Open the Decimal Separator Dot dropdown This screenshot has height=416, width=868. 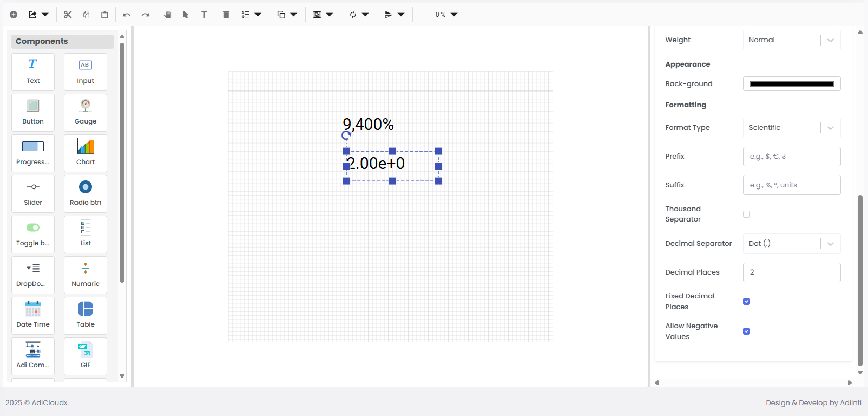(792, 244)
